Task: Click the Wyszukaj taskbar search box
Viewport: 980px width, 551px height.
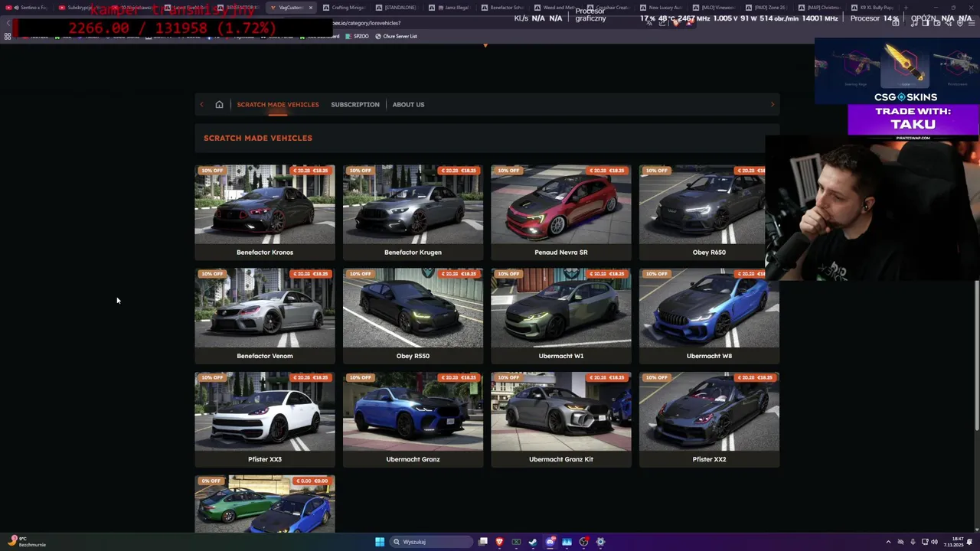Action: (431, 542)
